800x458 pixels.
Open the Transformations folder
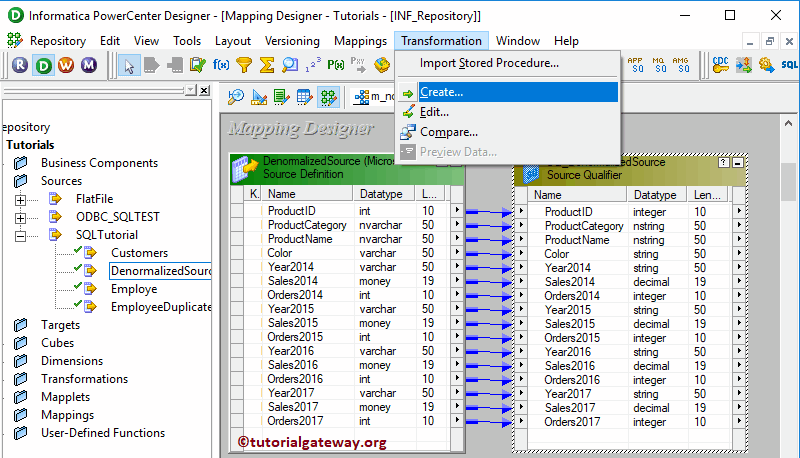click(84, 379)
